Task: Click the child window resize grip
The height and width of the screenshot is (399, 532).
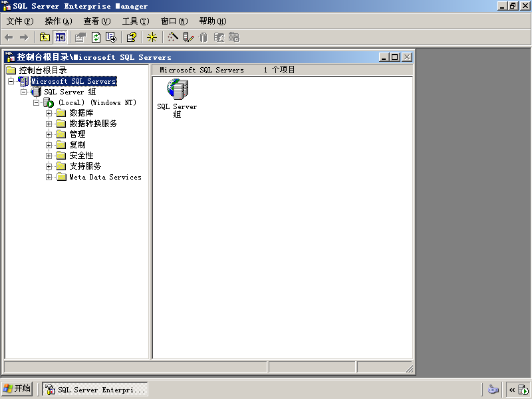Action: [410, 369]
